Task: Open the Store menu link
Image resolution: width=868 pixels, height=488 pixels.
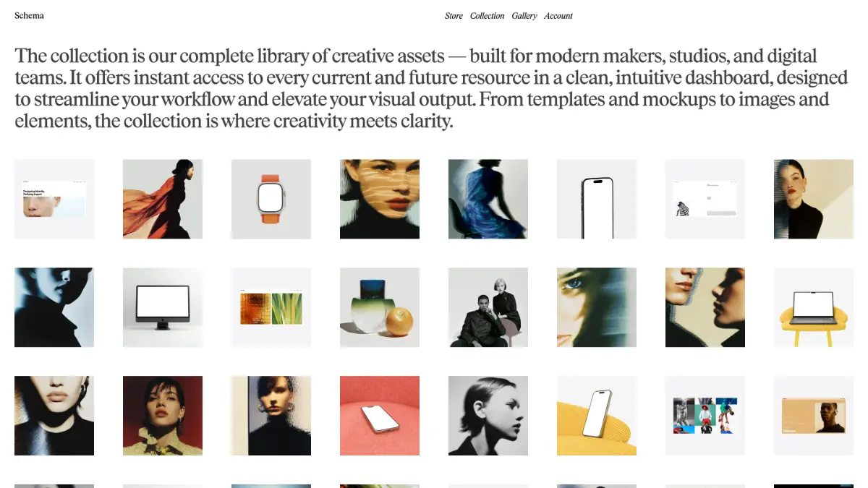Action: click(x=454, y=16)
